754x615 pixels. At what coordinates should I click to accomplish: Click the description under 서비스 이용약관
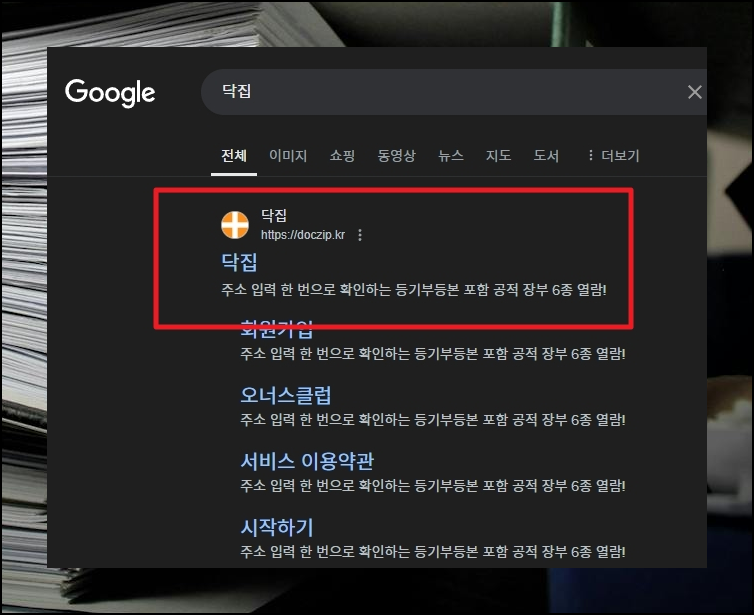(433, 486)
